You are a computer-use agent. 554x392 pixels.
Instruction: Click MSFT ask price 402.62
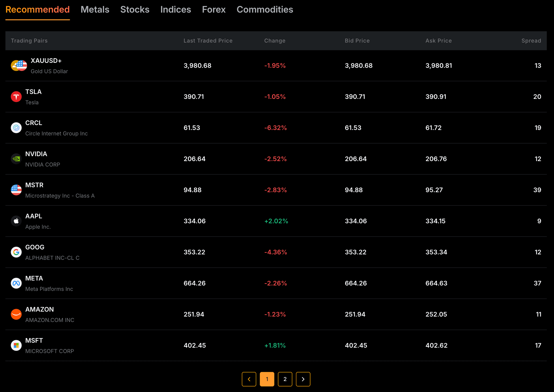437,345
